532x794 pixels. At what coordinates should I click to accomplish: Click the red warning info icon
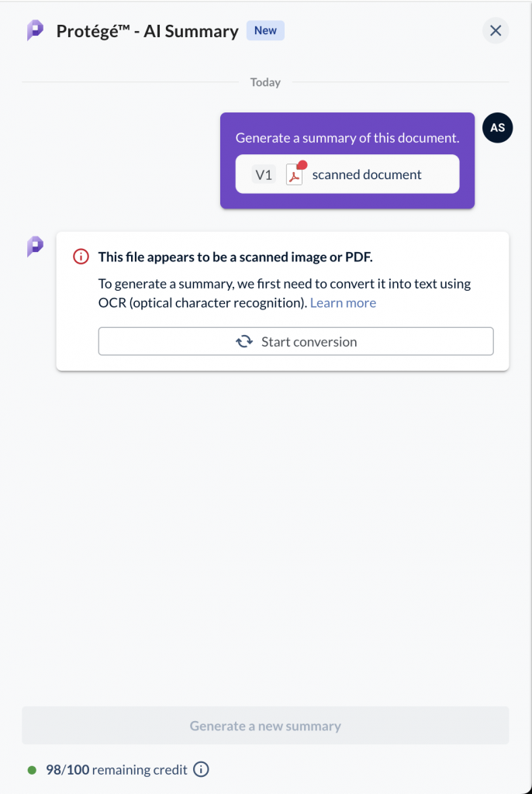click(81, 257)
